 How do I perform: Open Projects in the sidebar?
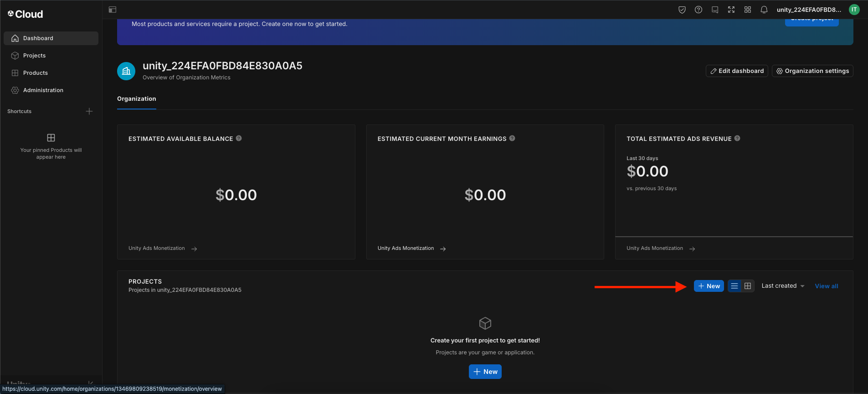tap(51, 56)
